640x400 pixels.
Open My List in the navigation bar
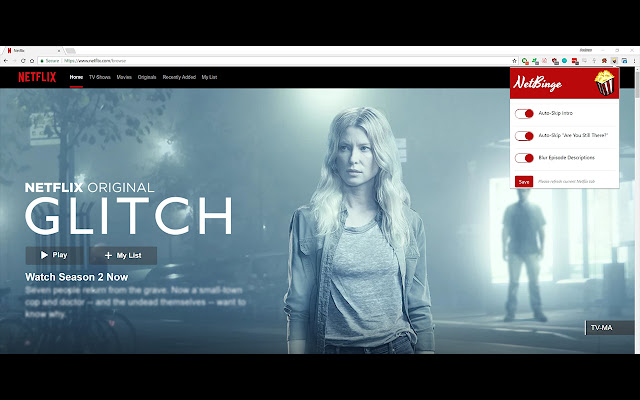coord(209,77)
